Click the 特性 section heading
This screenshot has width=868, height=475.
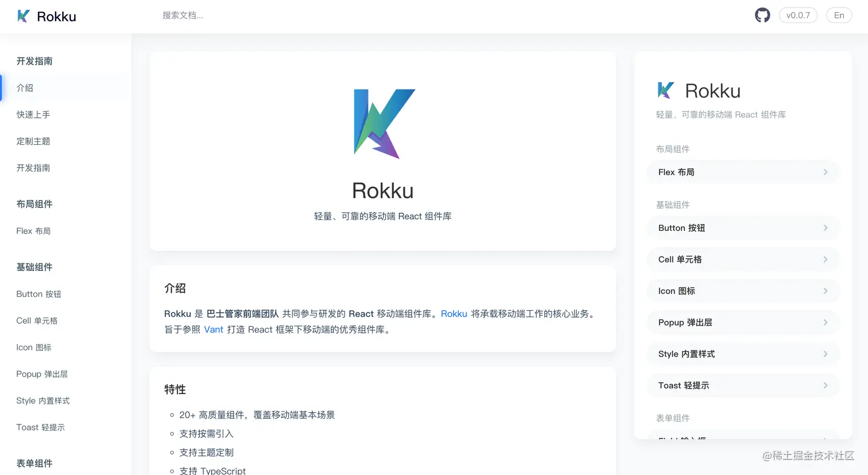[175, 389]
